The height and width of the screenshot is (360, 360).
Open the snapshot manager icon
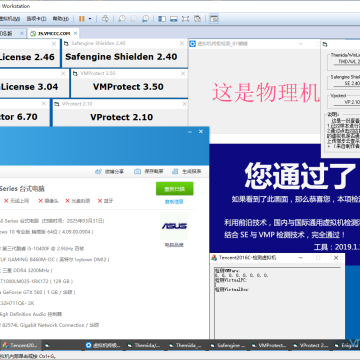(x=145, y=19)
